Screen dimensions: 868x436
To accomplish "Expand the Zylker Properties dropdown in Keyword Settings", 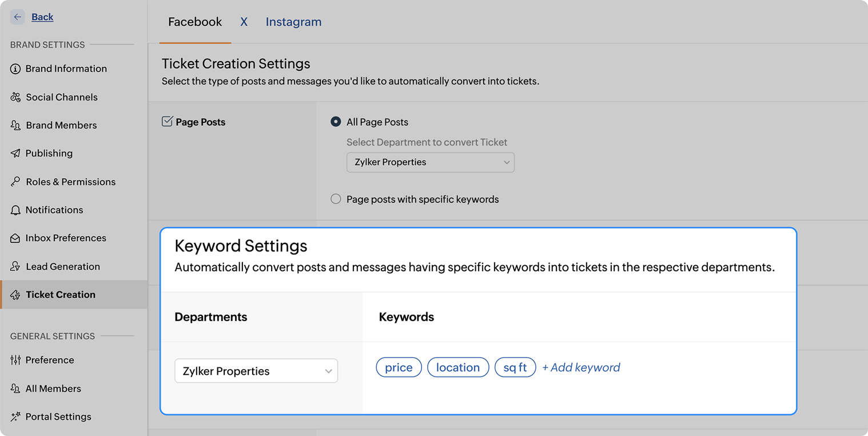I will click(x=256, y=371).
